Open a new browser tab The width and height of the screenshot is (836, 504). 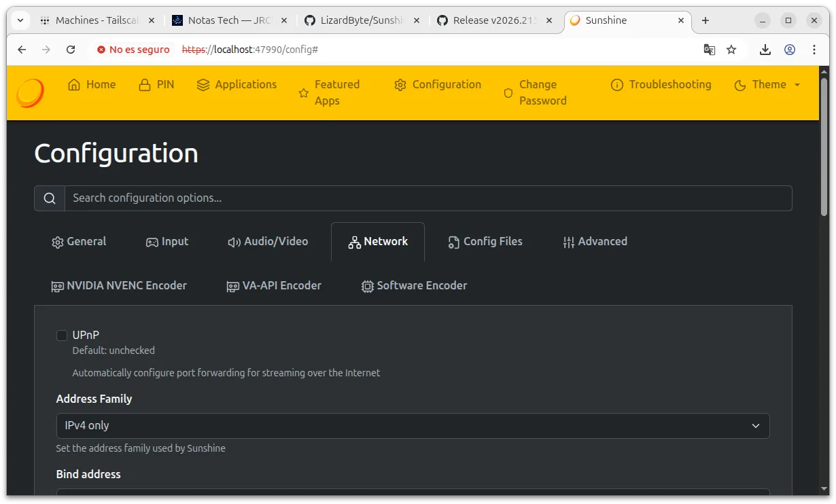(706, 20)
